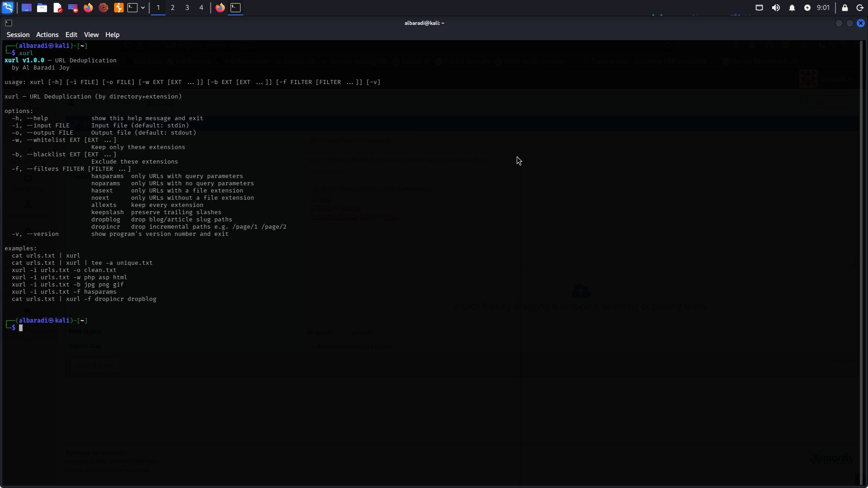Switch to workspace 4

point(201,8)
